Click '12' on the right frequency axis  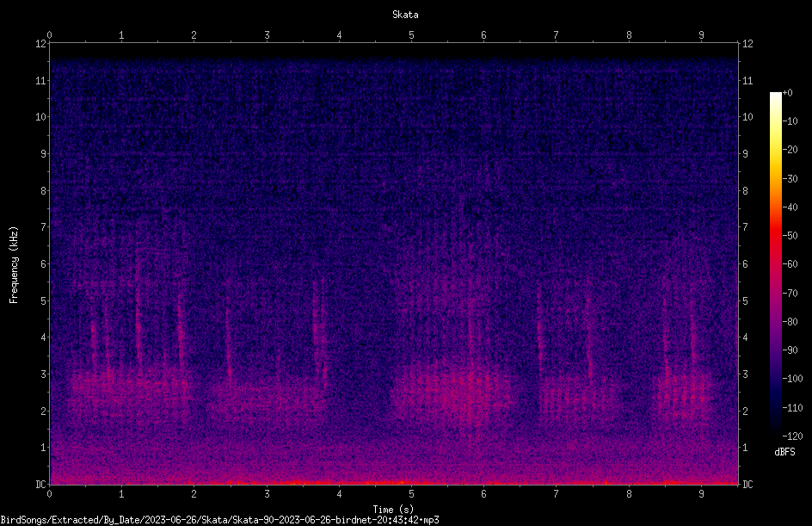(747, 44)
